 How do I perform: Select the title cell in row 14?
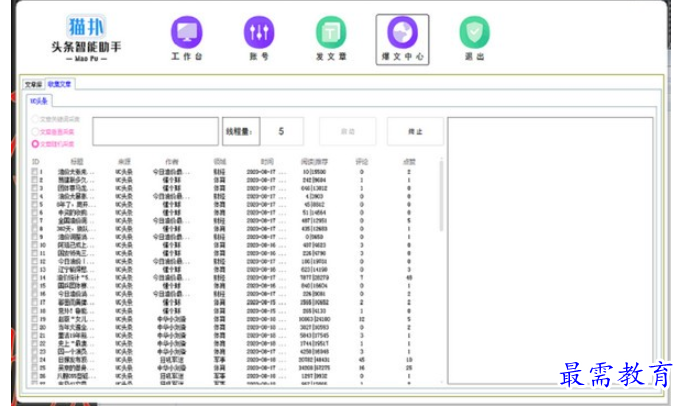[x=76, y=278]
